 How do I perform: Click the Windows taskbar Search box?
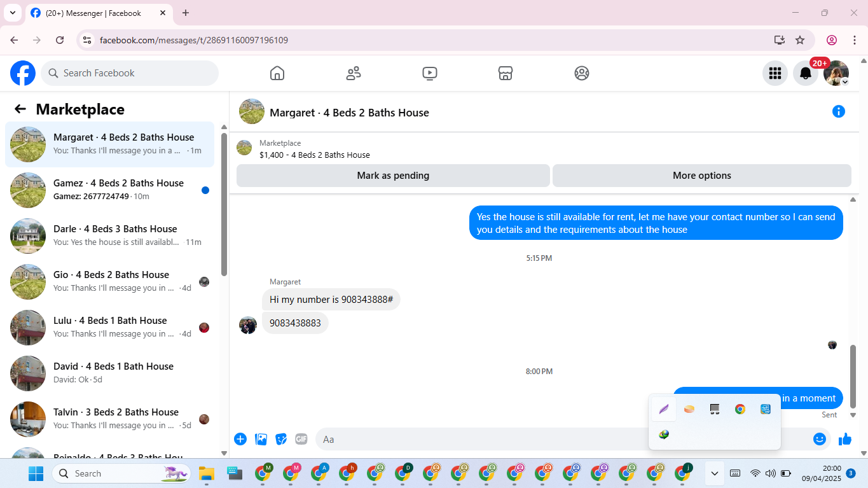click(121, 473)
